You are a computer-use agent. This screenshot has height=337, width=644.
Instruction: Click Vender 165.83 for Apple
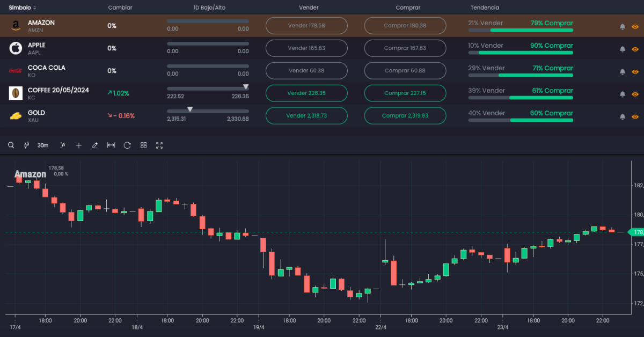tap(306, 48)
